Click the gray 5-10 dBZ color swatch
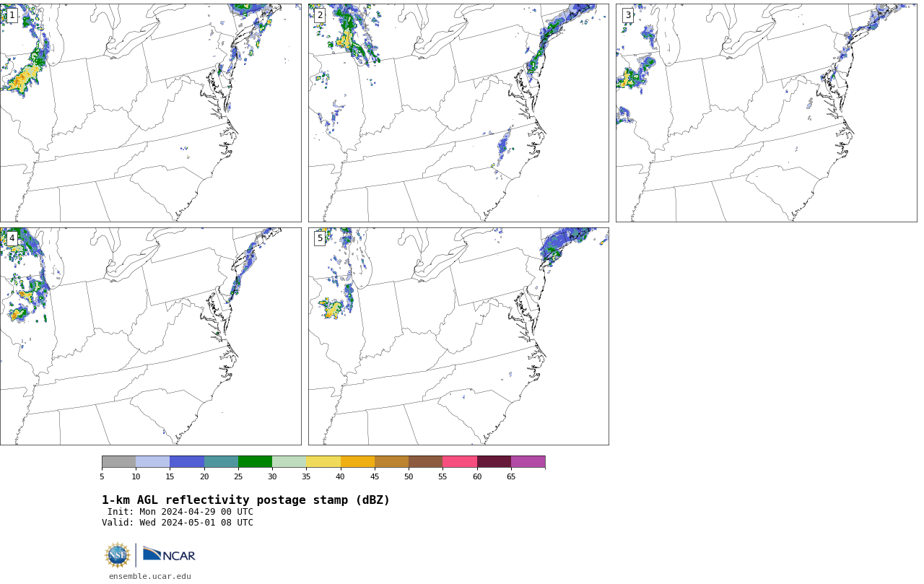 (118, 462)
